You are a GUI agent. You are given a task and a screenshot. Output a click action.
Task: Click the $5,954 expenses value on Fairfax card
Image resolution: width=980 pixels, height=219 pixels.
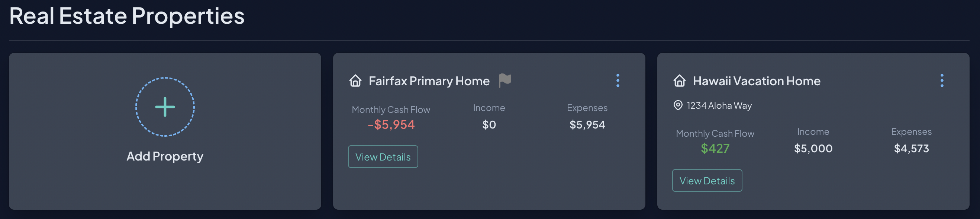click(587, 124)
